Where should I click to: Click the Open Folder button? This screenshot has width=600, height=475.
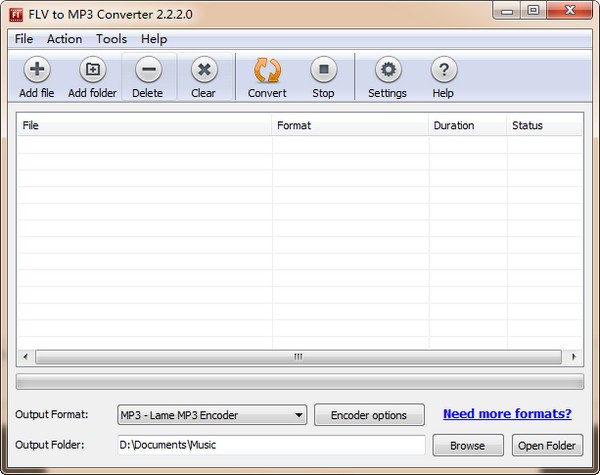click(x=547, y=446)
